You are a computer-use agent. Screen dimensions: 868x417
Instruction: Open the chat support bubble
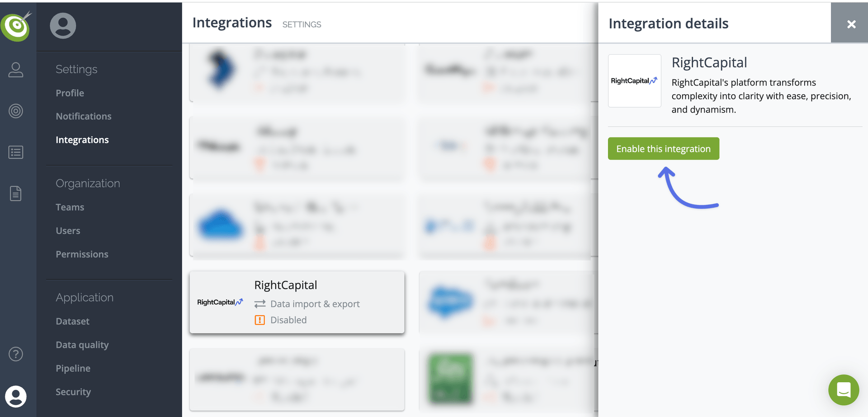tap(843, 389)
